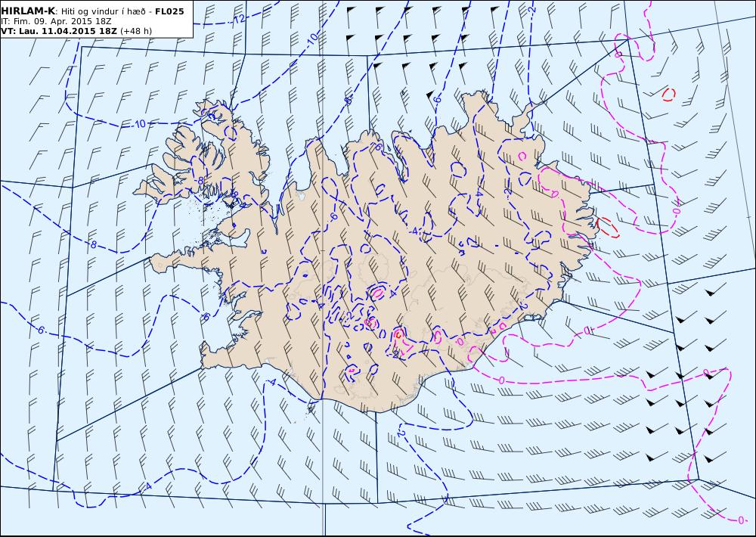The image size is (756, 537).
Task: Select the IT: Fim. 09. Apr. 2015 18Z line
Action: point(55,21)
